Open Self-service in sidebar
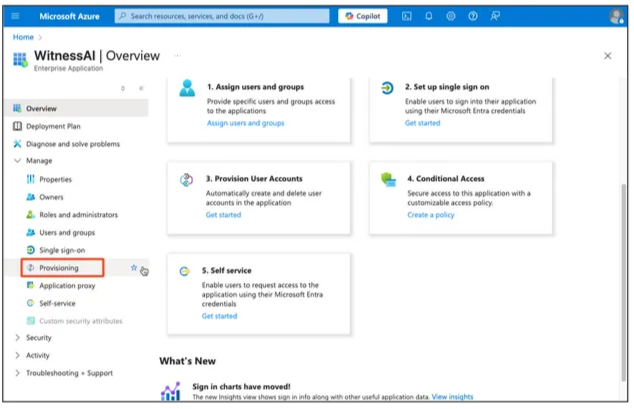634x409 pixels. pos(57,303)
